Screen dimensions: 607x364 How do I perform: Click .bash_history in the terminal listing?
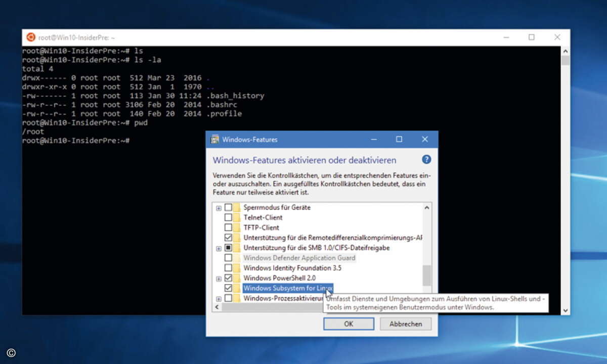point(235,96)
